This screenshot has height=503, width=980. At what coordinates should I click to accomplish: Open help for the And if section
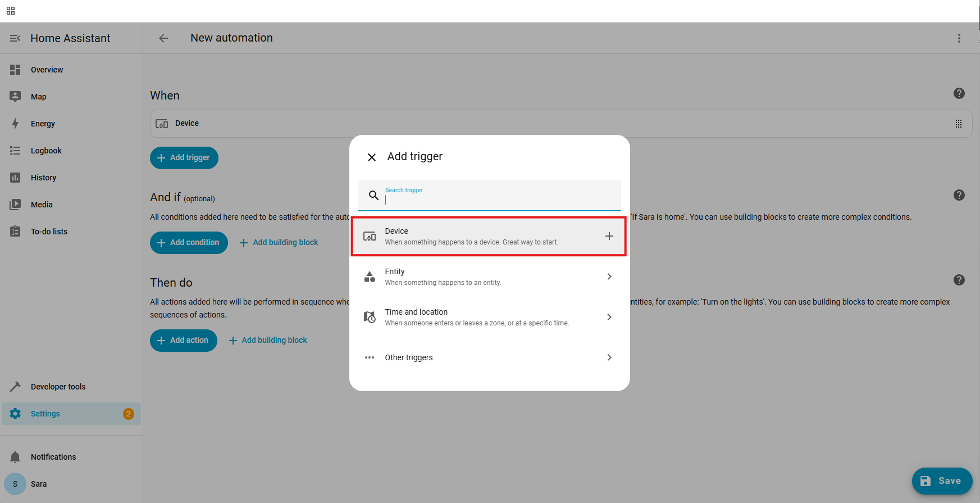959,195
